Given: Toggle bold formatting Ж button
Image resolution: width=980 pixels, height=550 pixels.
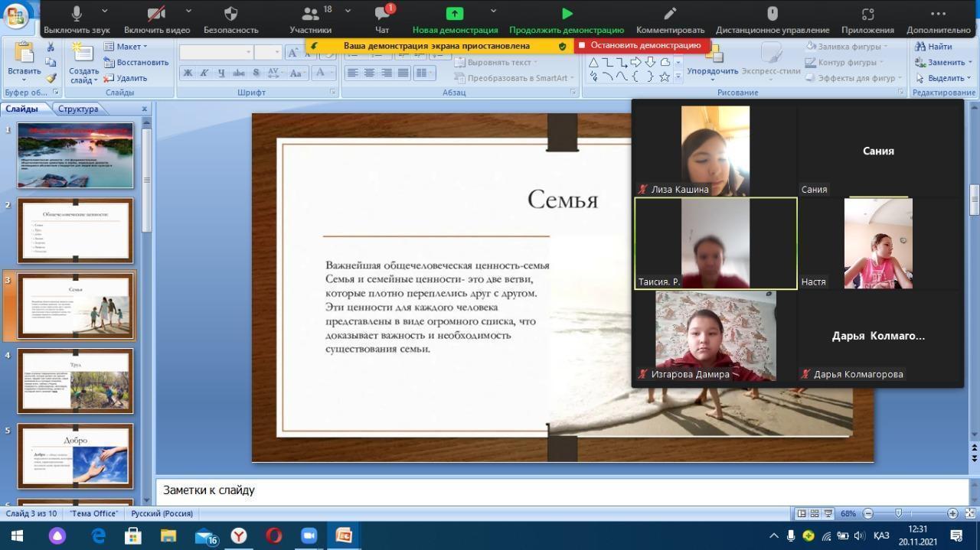Looking at the screenshot, I should tap(188, 73).
